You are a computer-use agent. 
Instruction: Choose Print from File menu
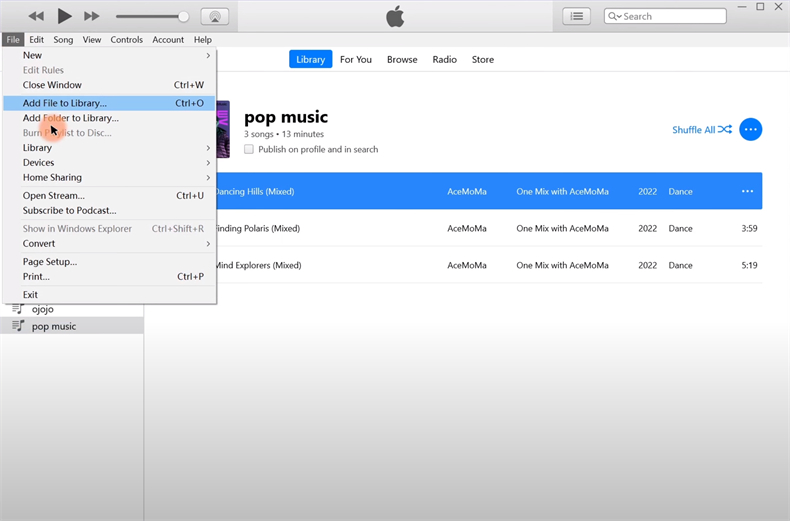tap(109, 277)
